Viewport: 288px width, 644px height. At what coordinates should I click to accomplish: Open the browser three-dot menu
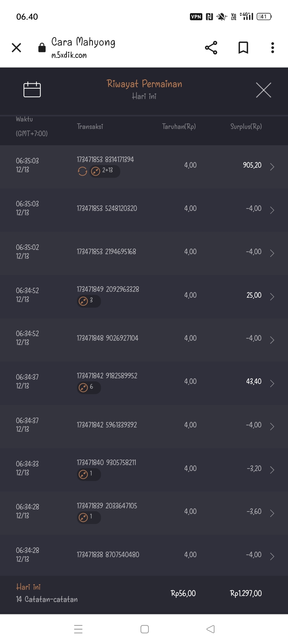(x=272, y=48)
